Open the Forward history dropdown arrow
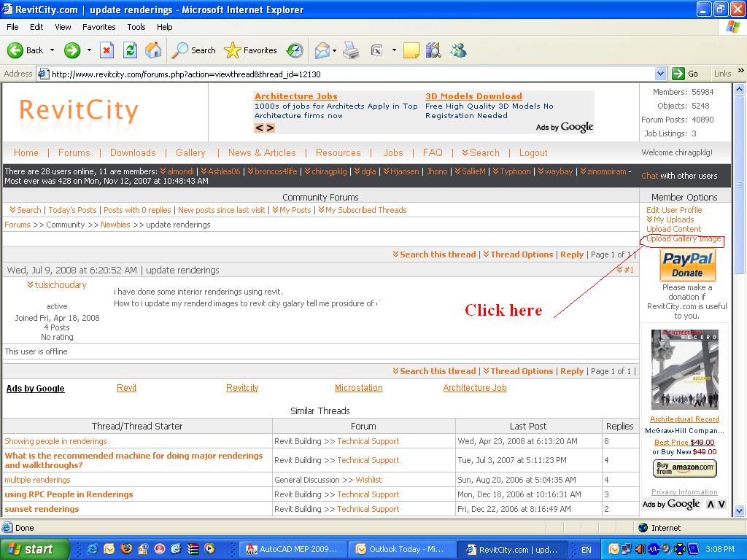This screenshot has width=747, height=560. click(89, 50)
